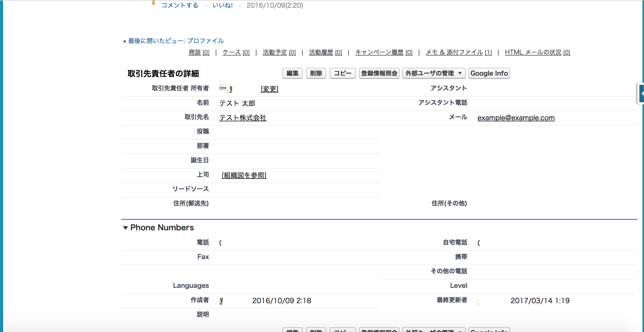Open メモ & 添付ファイル link

[454, 52]
